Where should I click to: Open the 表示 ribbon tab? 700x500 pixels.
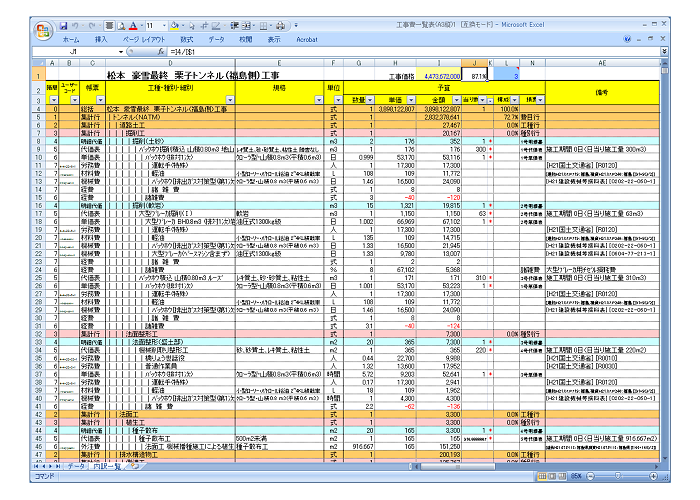(x=274, y=40)
